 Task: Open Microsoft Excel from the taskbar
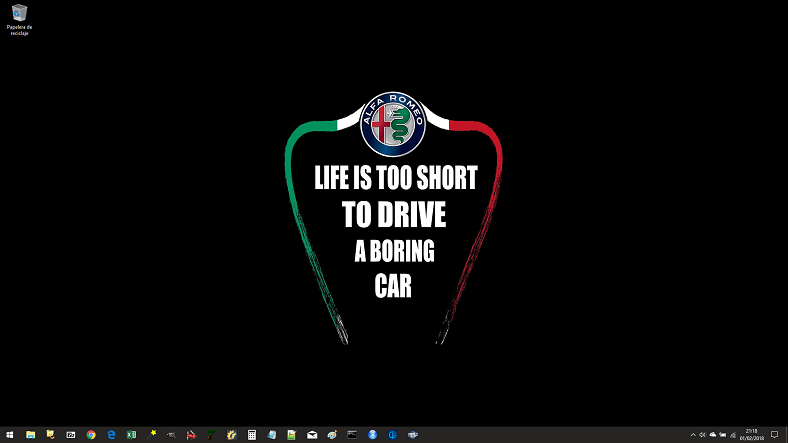(x=131, y=435)
